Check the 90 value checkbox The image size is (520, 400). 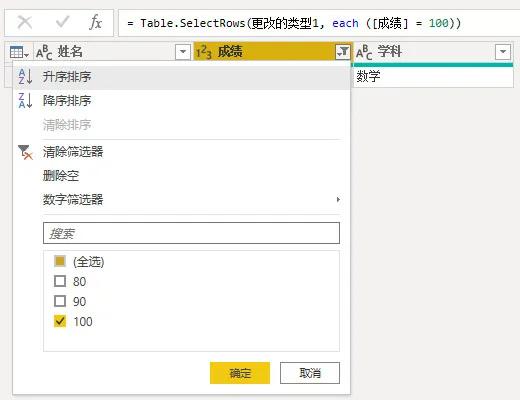click(x=60, y=301)
